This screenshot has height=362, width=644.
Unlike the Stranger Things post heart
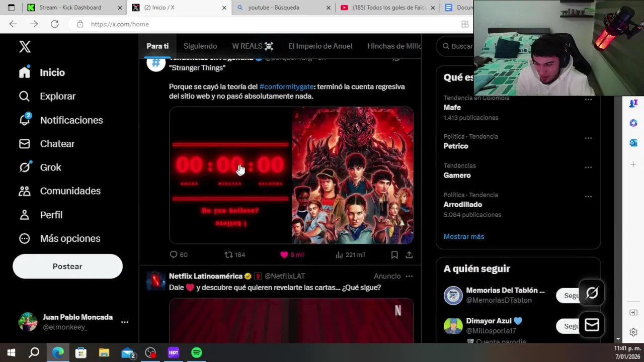292,255
